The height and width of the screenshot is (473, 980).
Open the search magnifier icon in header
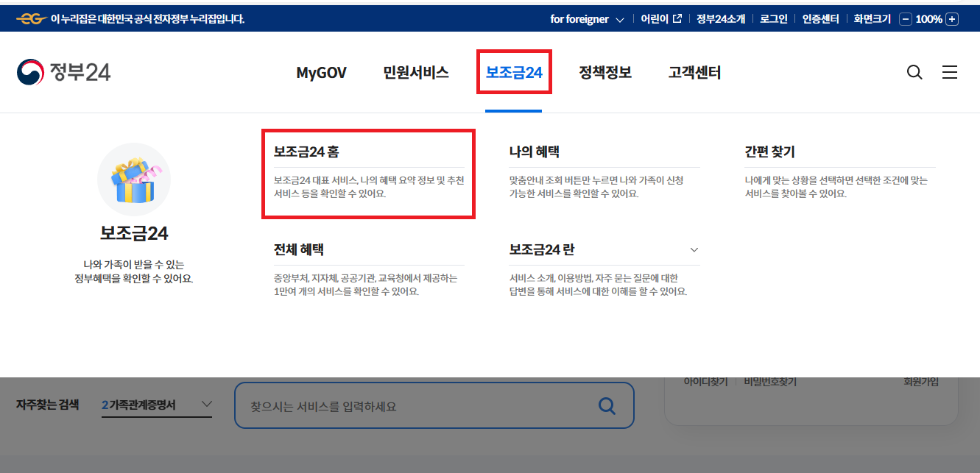[x=914, y=72]
